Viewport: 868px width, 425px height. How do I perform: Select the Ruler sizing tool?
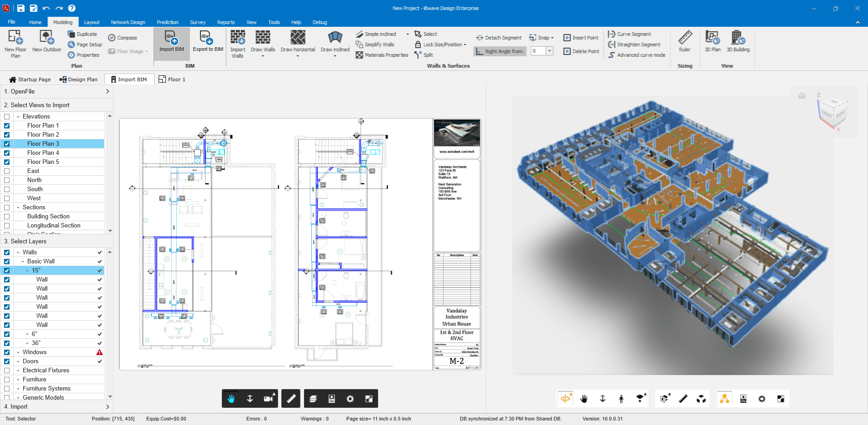tap(684, 43)
